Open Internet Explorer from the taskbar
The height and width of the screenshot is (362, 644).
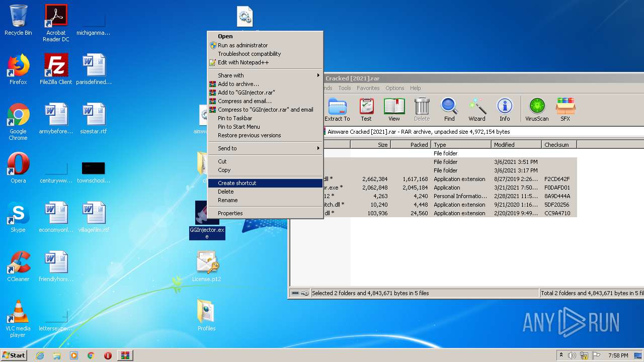pyautogui.click(x=40, y=355)
